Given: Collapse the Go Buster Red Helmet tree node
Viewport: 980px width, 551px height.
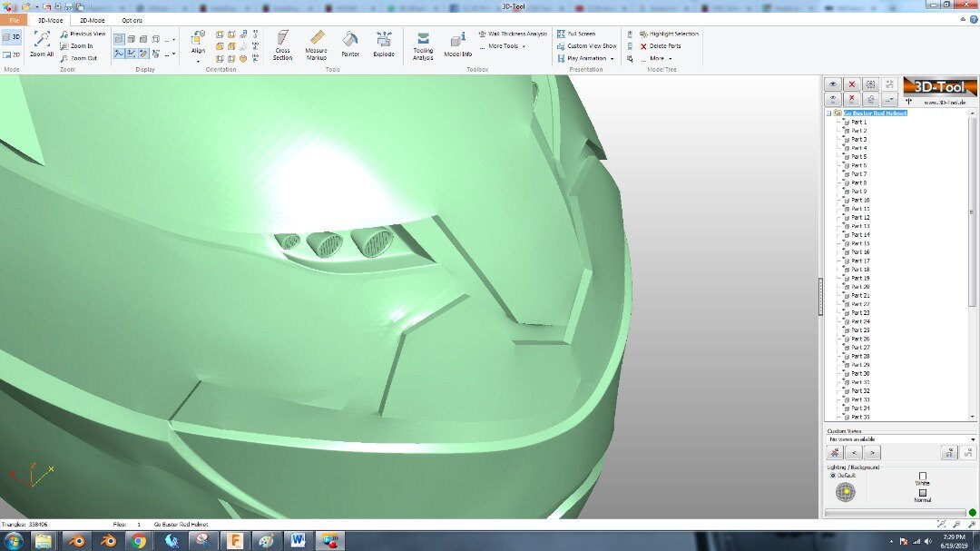Looking at the screenshot, I should 828,113.
